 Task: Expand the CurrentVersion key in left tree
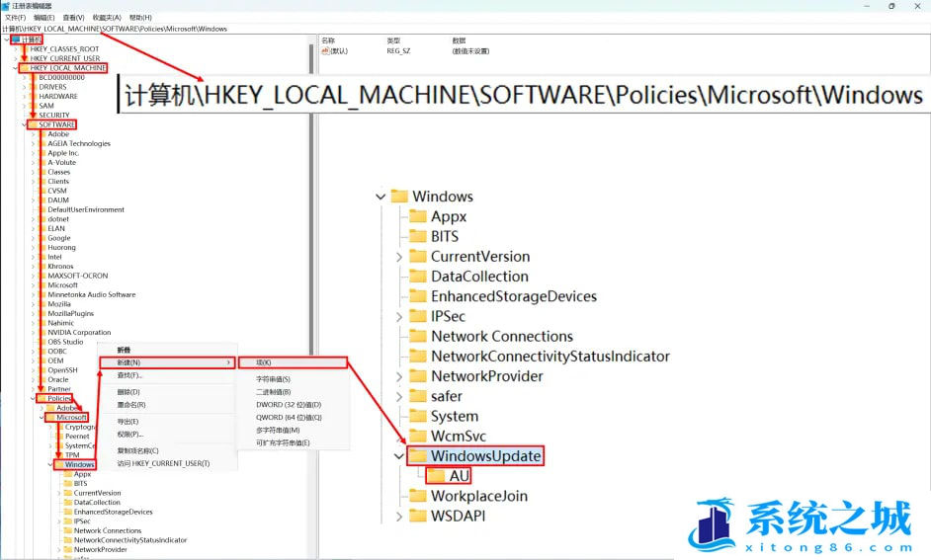(x=59, y=493)
